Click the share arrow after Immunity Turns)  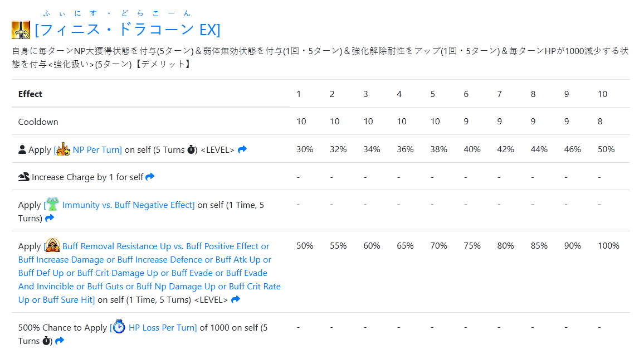[50, 218]
